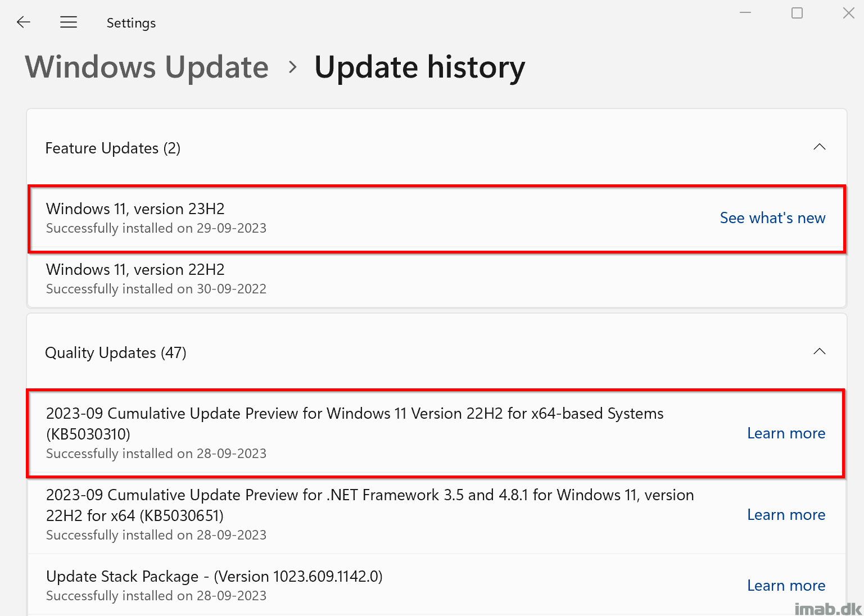Viewport: 864px width, 616px height.
Task: Collapse the Quality Updates section
Action: coord(820,352)
